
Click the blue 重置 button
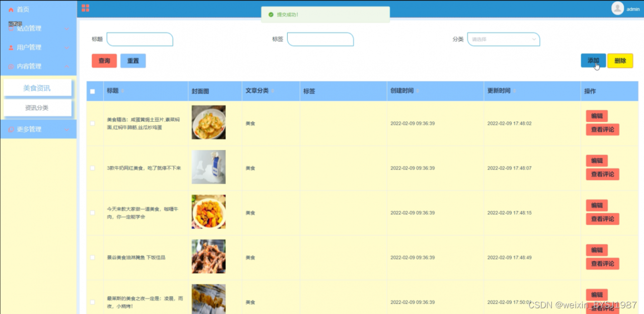[133, 61]
